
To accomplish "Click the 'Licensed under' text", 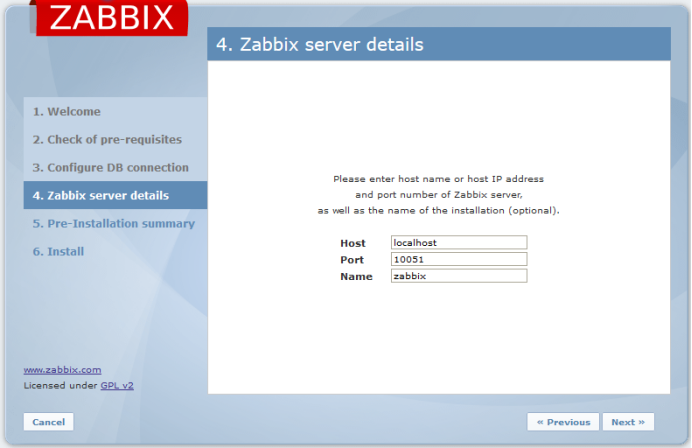I will (60, 385).
